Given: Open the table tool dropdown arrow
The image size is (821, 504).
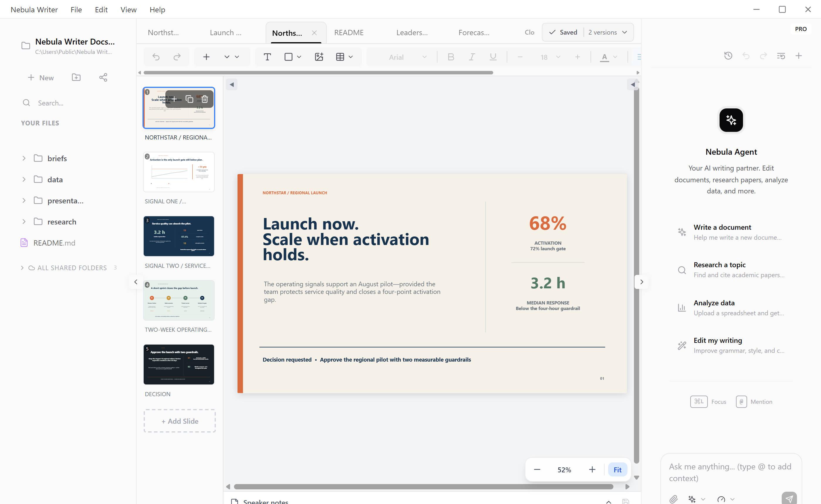Looking at the screenshot, I should (351, 57).
